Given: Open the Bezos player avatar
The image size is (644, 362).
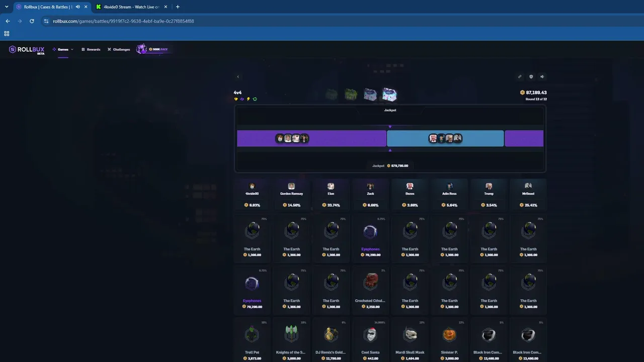Looking at the screenshot, I should coord(410,186).
